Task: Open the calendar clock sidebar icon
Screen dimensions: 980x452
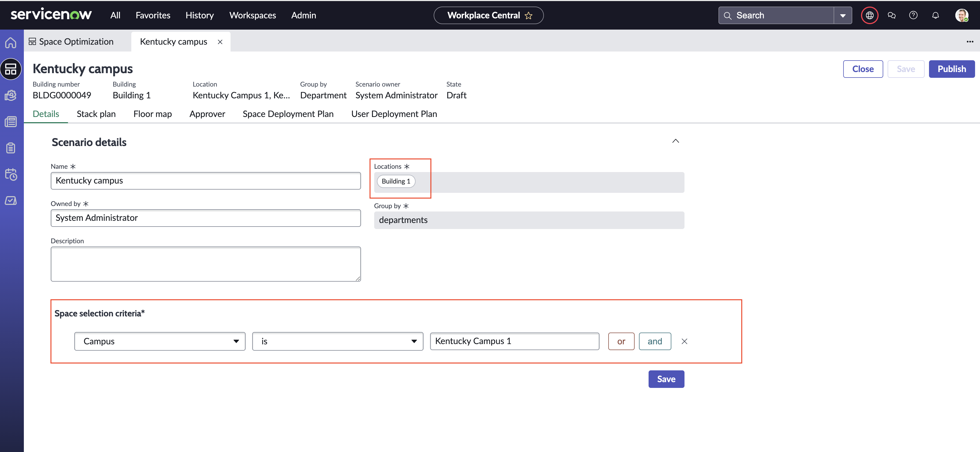Action: 11,174
